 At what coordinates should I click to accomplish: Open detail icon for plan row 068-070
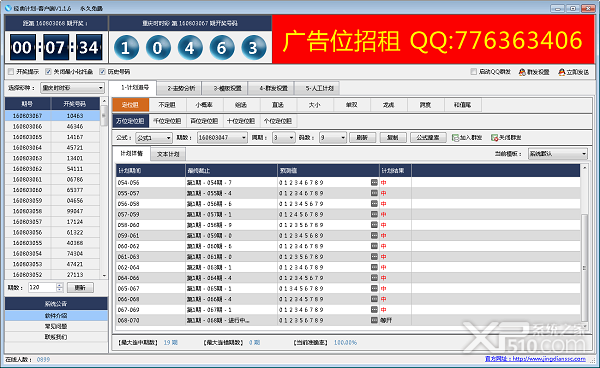(374, 320)
